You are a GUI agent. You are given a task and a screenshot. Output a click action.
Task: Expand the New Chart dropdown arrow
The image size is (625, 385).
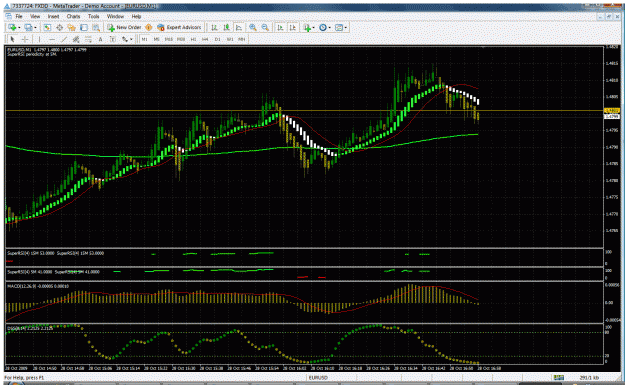coord(19,28)
